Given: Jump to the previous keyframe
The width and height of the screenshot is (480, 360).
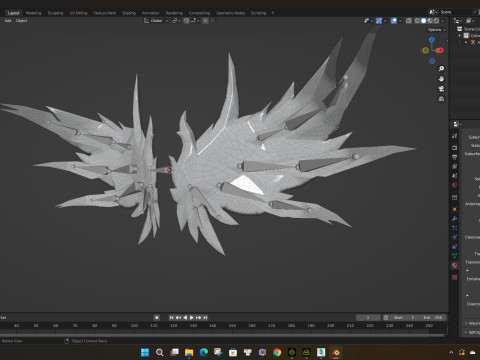Looking at the screenshot, I should click(178, 318).
